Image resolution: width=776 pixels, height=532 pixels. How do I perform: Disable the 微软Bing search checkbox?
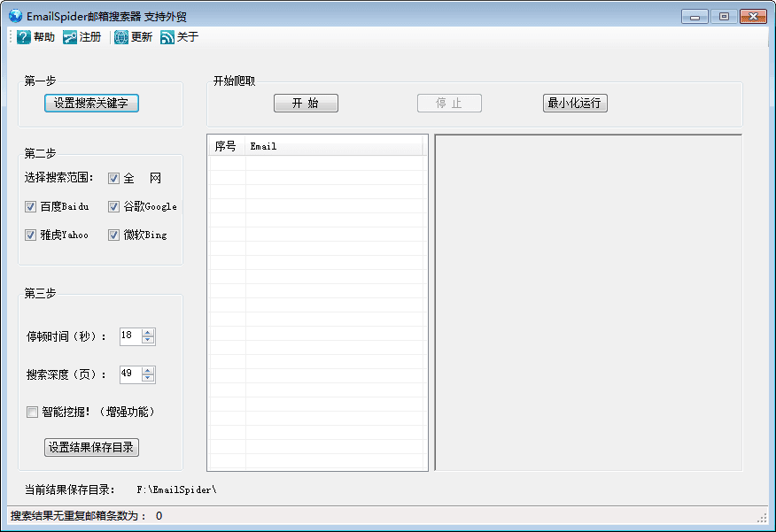113,235
